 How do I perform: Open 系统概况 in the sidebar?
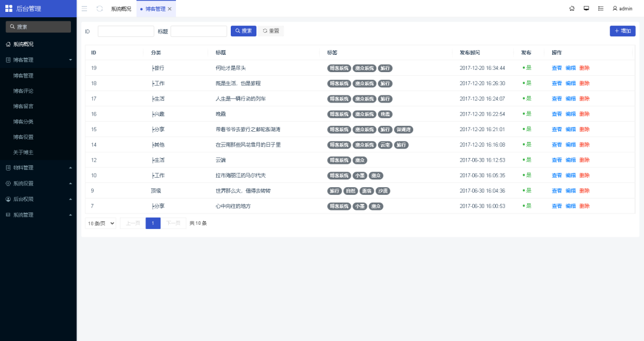[x=38, y=44]
